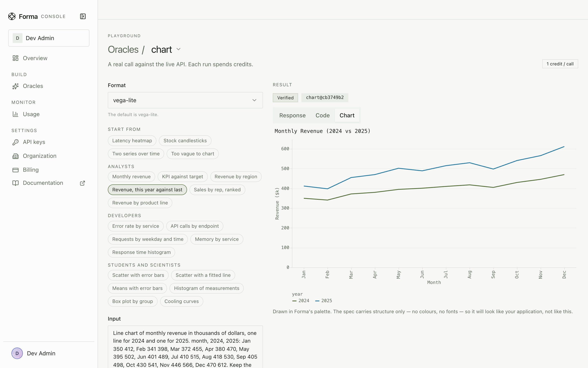Select the Revenue by product line chip
The width and height of the screenshot is (588, 368).
click(x=140, y=203)
